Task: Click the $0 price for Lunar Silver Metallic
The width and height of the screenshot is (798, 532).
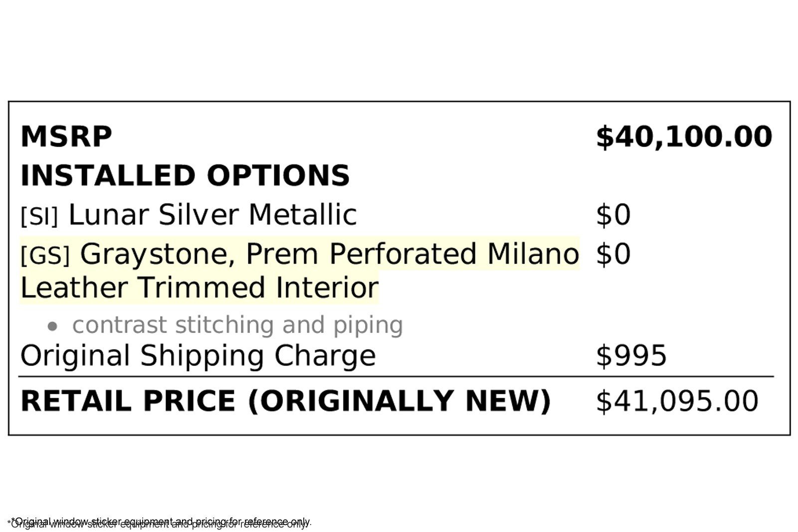Action: point(613,215)
